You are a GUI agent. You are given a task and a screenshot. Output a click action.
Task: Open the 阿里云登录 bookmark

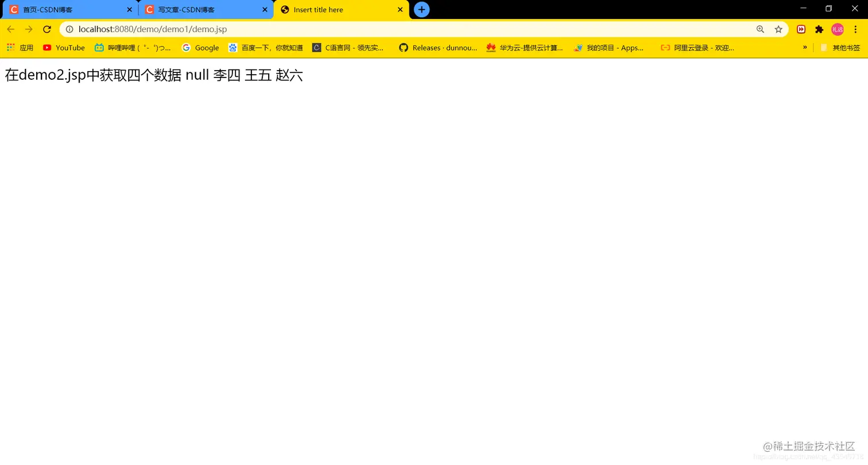[698, 48]
